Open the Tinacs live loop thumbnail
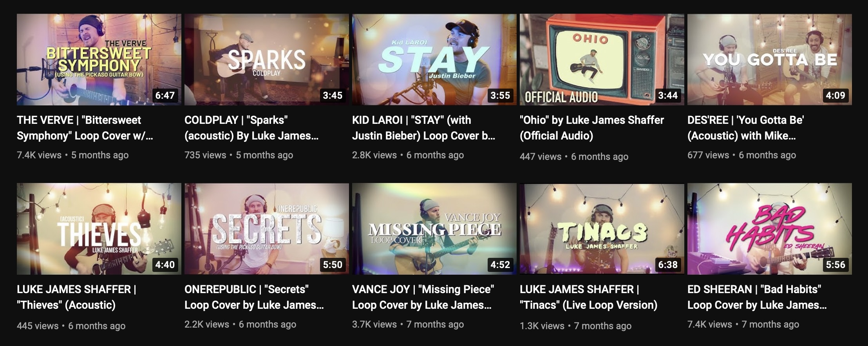 [602, 229]
